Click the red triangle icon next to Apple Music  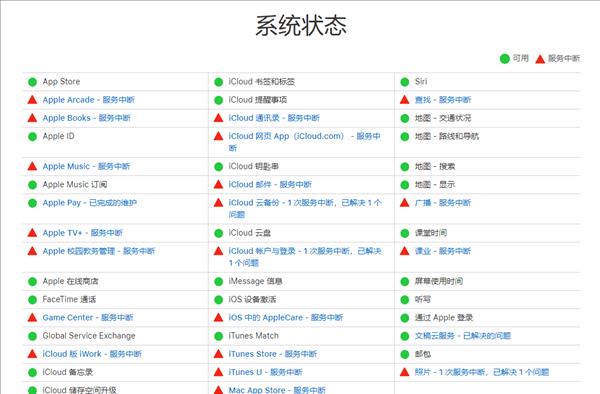pos(33,166)
